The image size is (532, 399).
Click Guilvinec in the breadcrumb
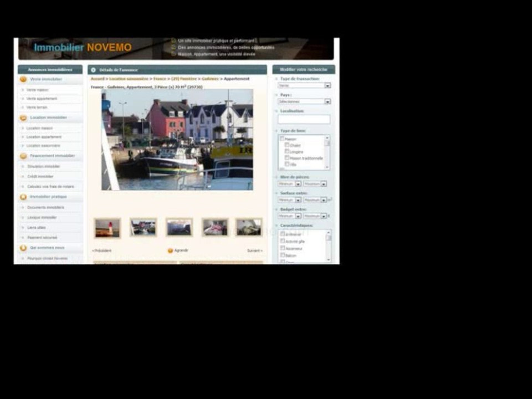pyautogui.click(x=210, y=79)
